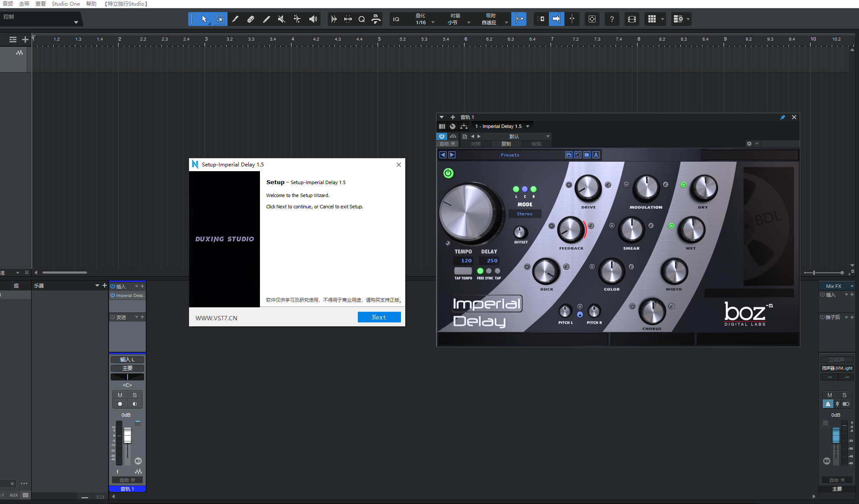
Task: Select the Arrow tool in toolbar
Action: [x=204, y=19]
